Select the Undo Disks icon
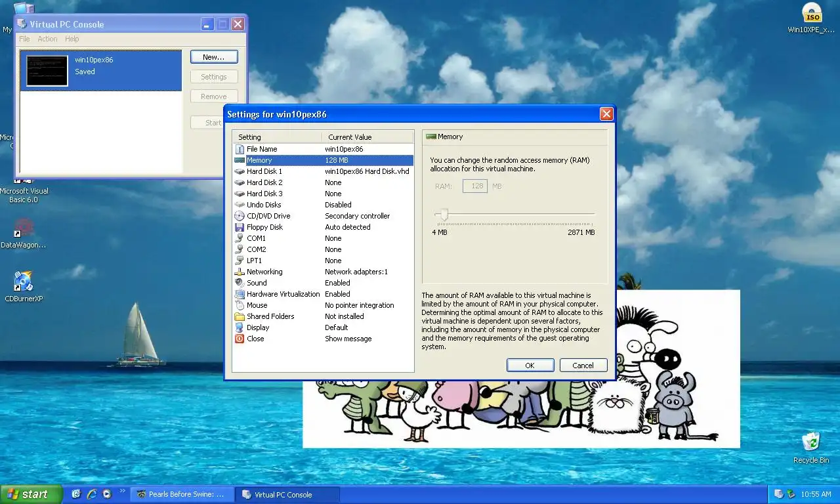Screen dimensions: 840x504 click(240, 205)
